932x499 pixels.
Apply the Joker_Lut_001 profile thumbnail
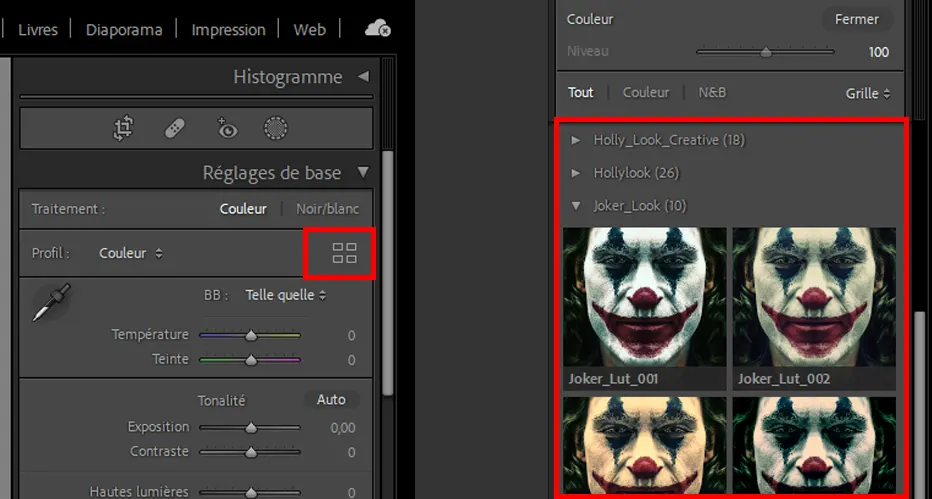[x=644, y=297]
